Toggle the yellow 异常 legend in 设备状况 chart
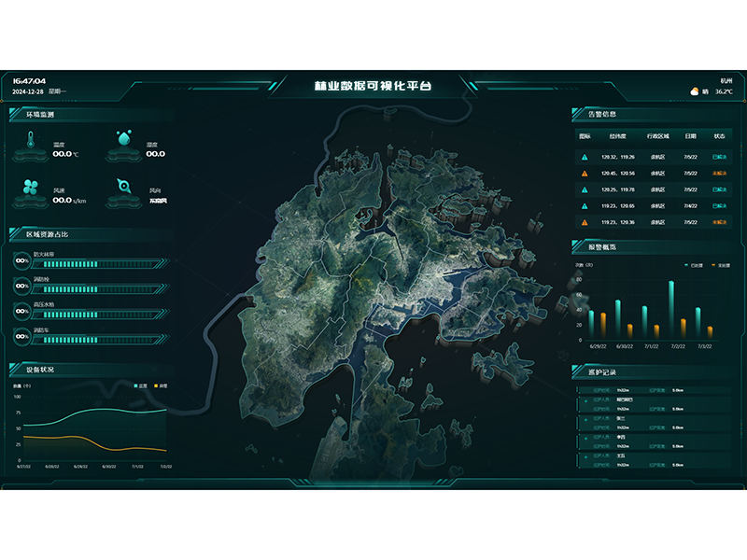 pyautogui.click(x=161, y=385)
